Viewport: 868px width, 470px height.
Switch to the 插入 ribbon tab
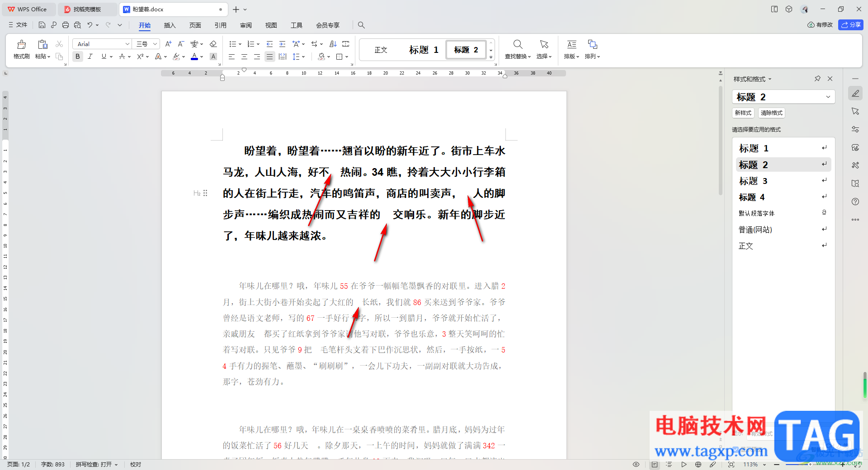[170, 25]
